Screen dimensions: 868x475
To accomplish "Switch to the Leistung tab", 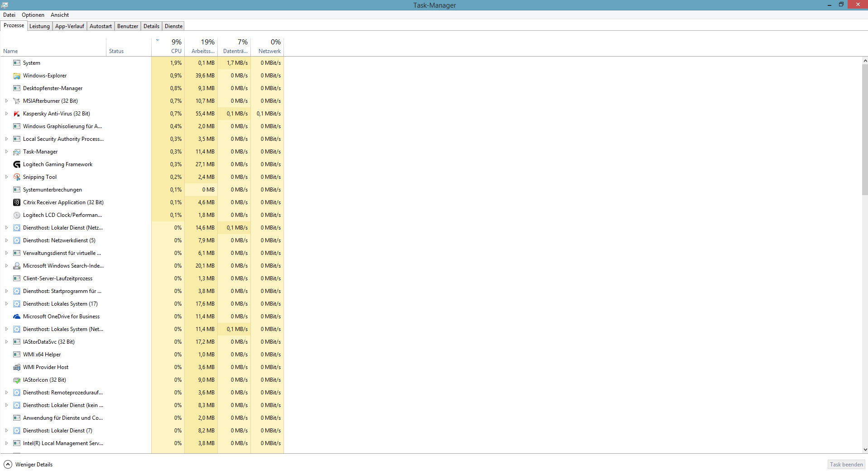I will (x=39, y=26).
